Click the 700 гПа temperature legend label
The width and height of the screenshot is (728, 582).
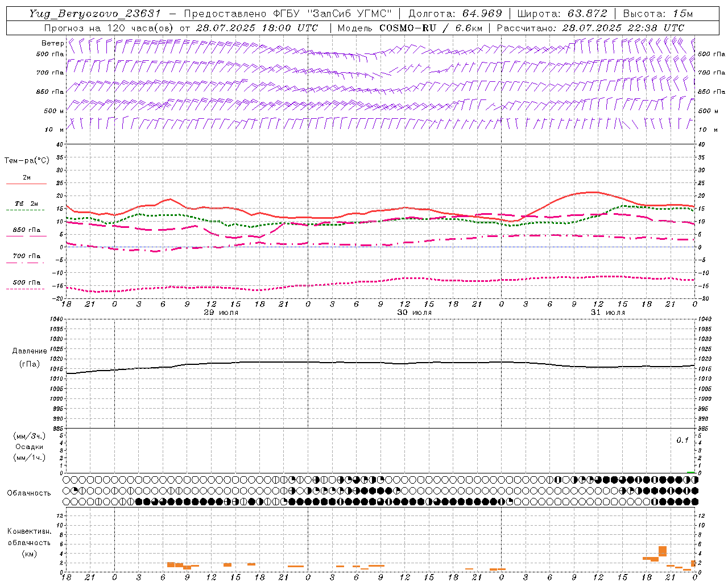tap(27, 256)
